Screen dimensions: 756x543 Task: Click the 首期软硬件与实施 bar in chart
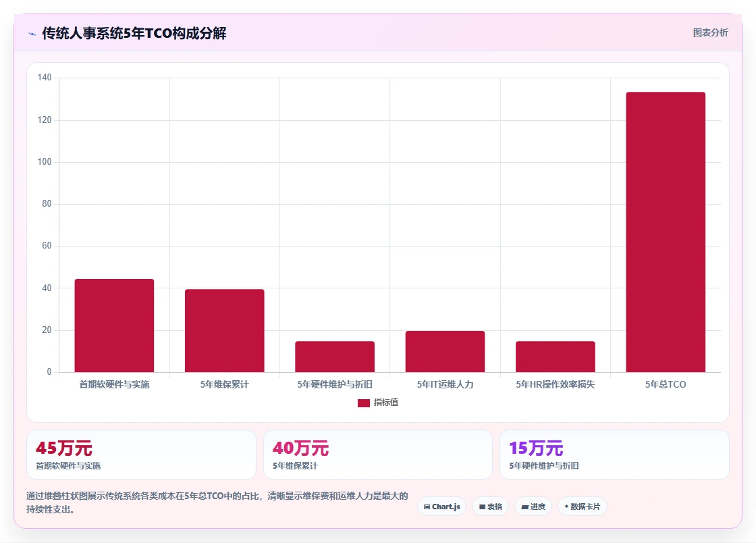114,326
